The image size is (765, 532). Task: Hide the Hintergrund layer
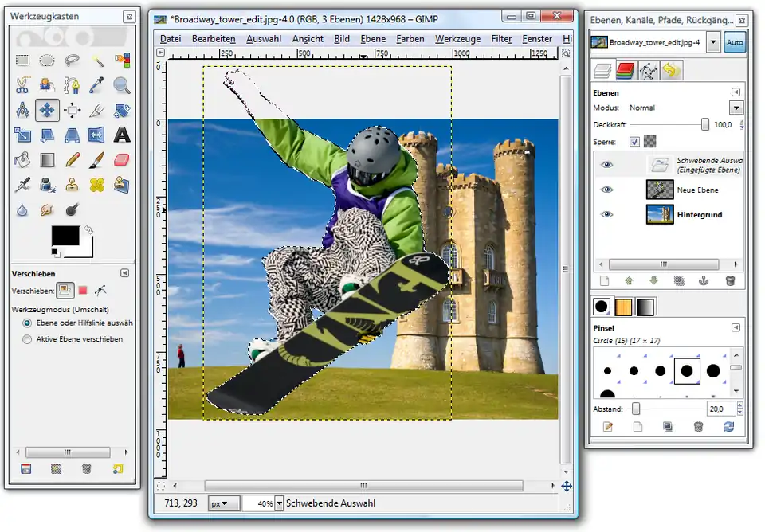(x=607, y=214)
